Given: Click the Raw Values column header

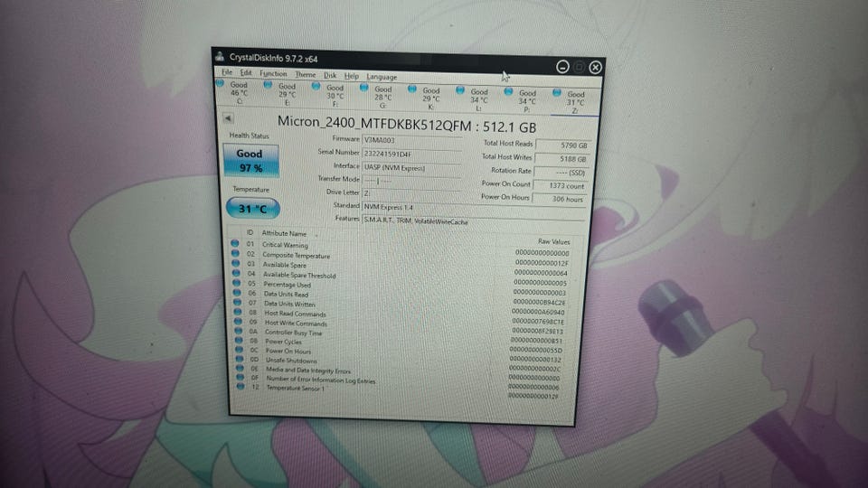Looking at the screenshot, I should [553, 241].
